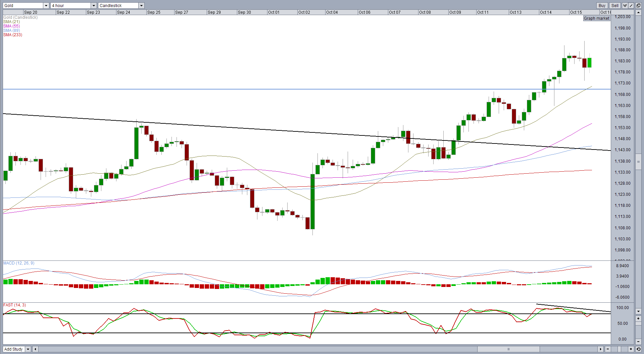Open the Candlestick chart type dropdown
The image size is (644, 354).
pos(142,6)
